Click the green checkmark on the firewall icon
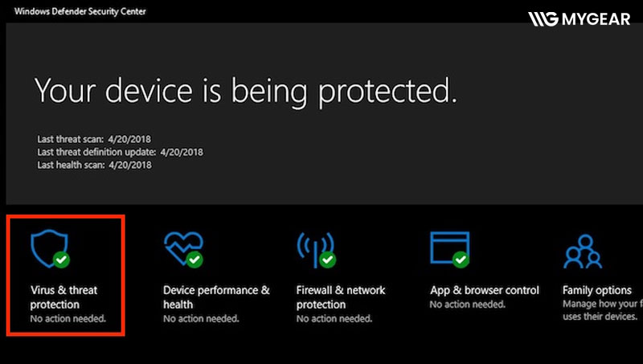The width and height of the screenshot is (643, 364). [327, 260]
